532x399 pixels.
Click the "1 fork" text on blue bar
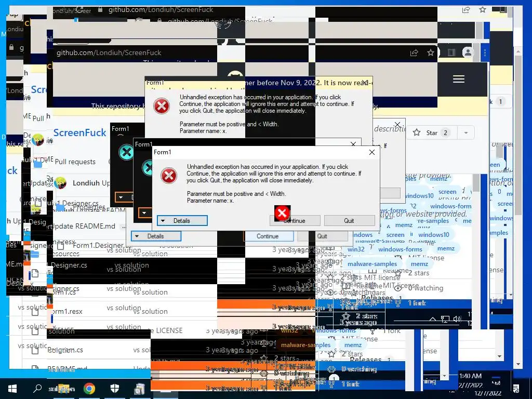click(417, 303)
